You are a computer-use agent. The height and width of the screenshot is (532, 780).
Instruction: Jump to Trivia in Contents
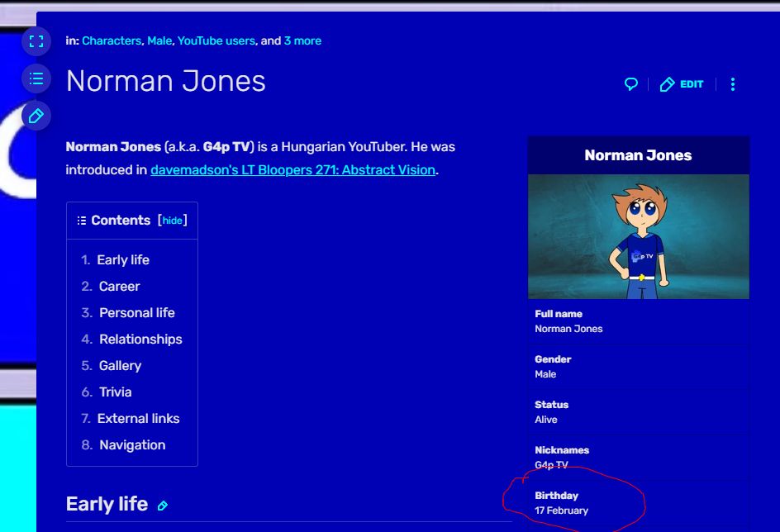pos(116,392)
